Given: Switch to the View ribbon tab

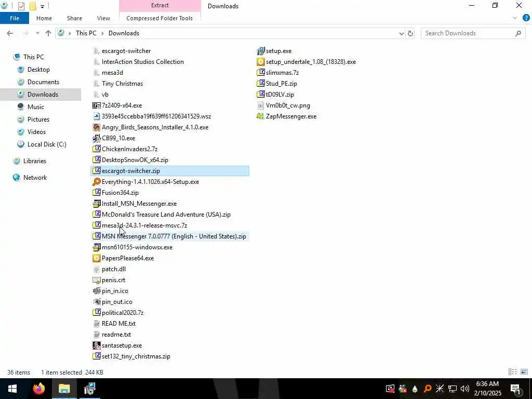Looking at the screenshot, I should [x=103, y=18].
